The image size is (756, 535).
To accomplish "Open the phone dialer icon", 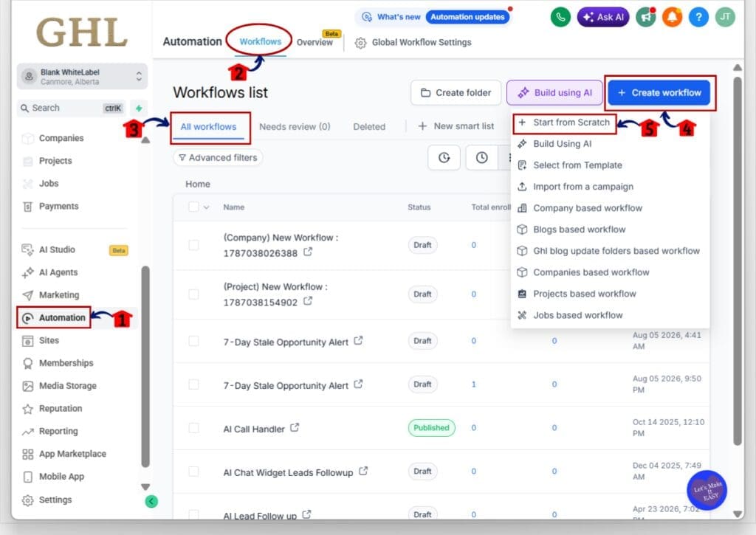I will [560, 17].
